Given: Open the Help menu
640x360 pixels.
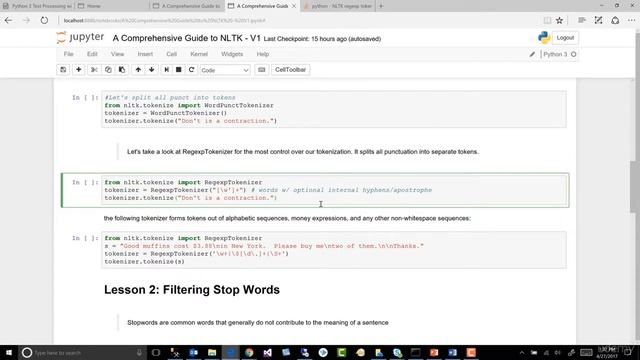Looking at the screenshot, I should (x=262, y=54).
